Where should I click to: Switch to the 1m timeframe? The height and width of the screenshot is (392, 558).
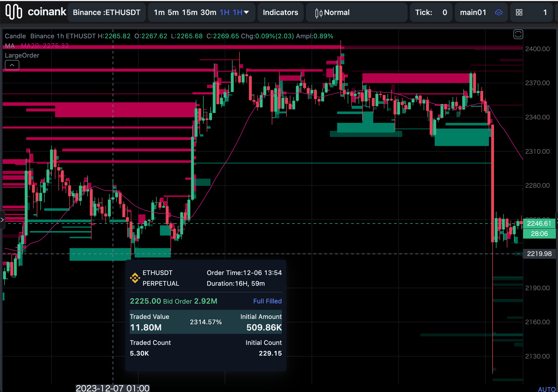tap(159, 13)
